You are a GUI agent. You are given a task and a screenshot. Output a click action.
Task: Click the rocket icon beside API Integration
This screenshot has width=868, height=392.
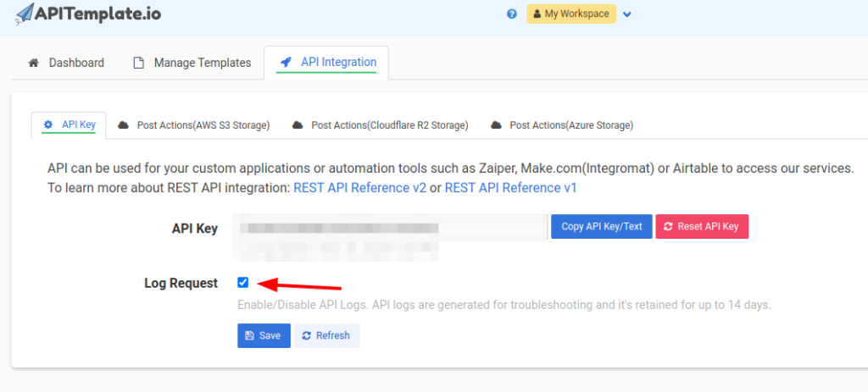pos(286,63)
